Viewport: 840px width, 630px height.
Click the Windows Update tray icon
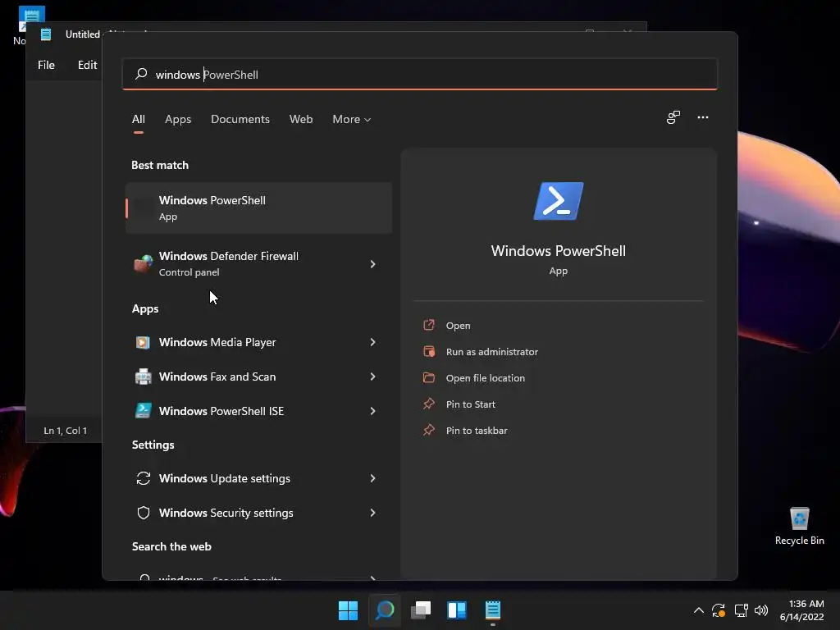[719, 610]
